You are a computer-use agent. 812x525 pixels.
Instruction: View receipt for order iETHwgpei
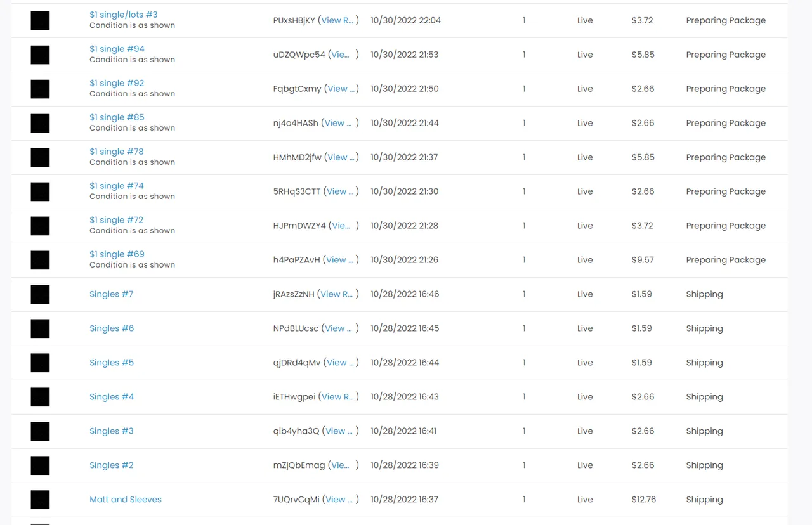tap(338, 397)
